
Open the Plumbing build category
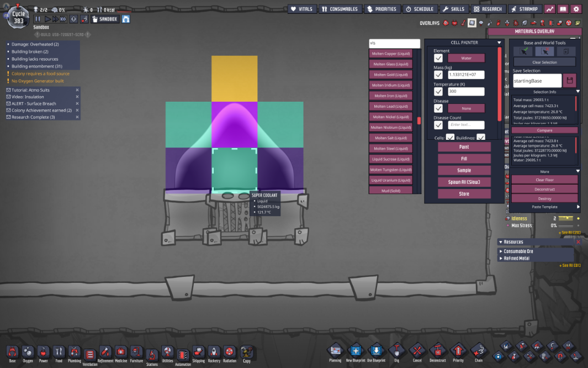tap(74, 354)
